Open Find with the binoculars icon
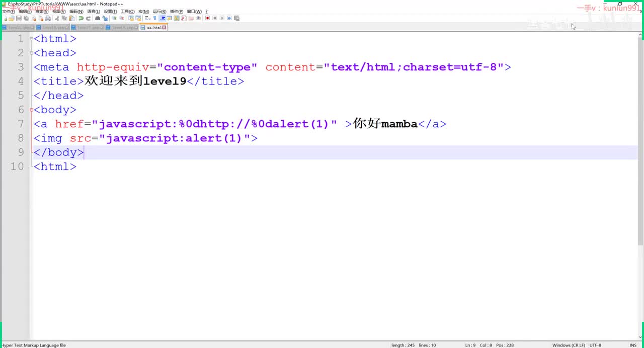The width and height of the screenshot is (644, 348). pyautogui.click(x=97, y=18)
